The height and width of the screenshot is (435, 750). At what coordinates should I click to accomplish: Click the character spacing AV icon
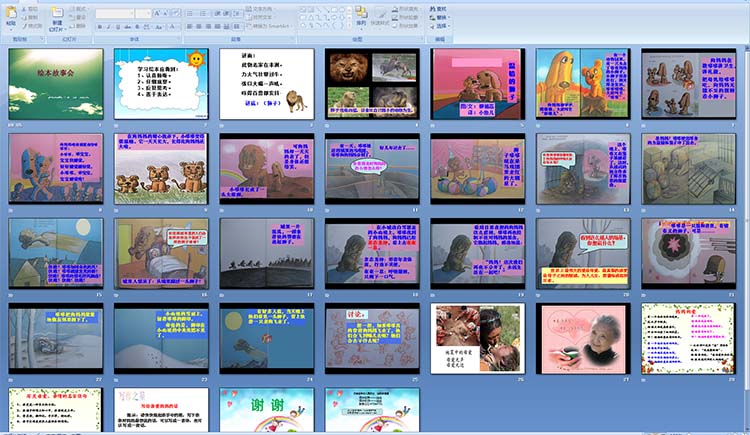point(147,27)
